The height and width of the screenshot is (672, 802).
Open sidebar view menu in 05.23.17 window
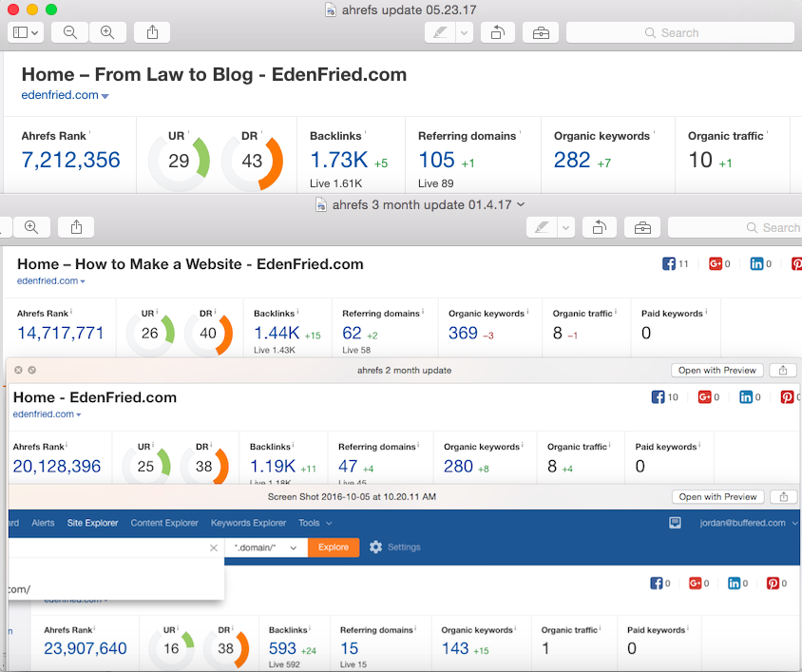tap(25, 32)
